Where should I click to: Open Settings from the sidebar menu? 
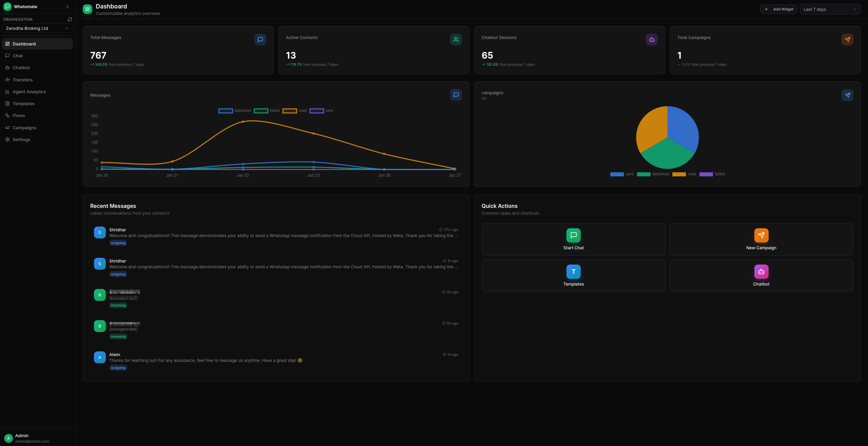pyautogui.click(x=21, y=139)
